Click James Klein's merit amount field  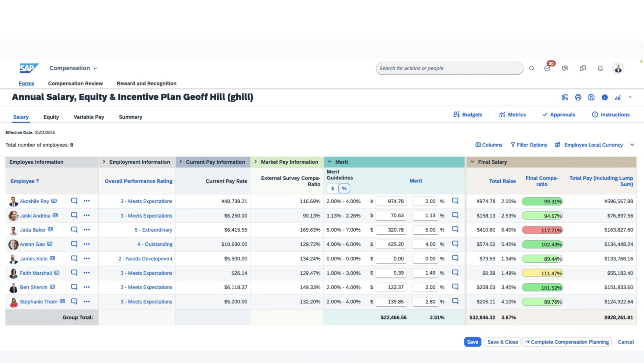pyautogui.click(x=391, y=259)
